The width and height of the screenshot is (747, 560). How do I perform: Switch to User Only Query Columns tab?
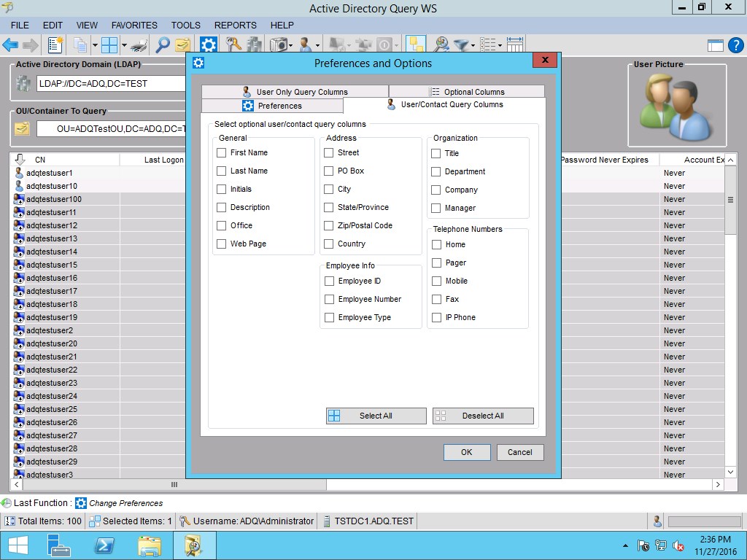(x=295, y=92)
